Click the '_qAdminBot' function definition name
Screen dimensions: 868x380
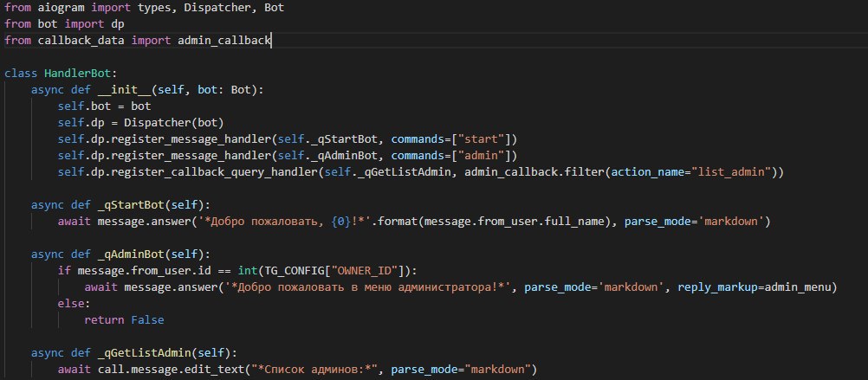131,254
